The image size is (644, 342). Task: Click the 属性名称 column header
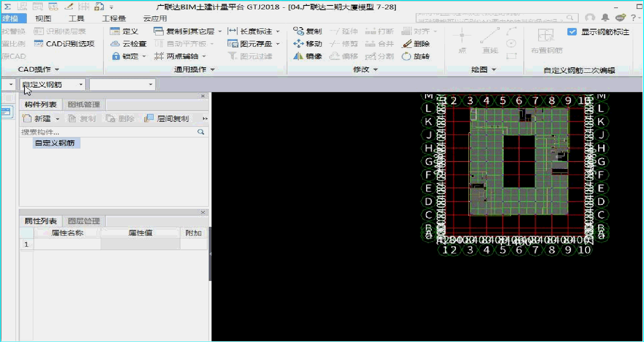tap(68, 233)
